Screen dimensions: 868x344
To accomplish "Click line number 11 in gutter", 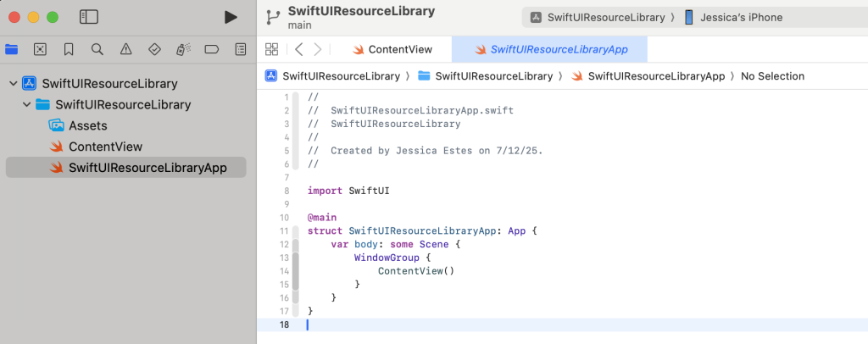I will click(x=284, y=230).
